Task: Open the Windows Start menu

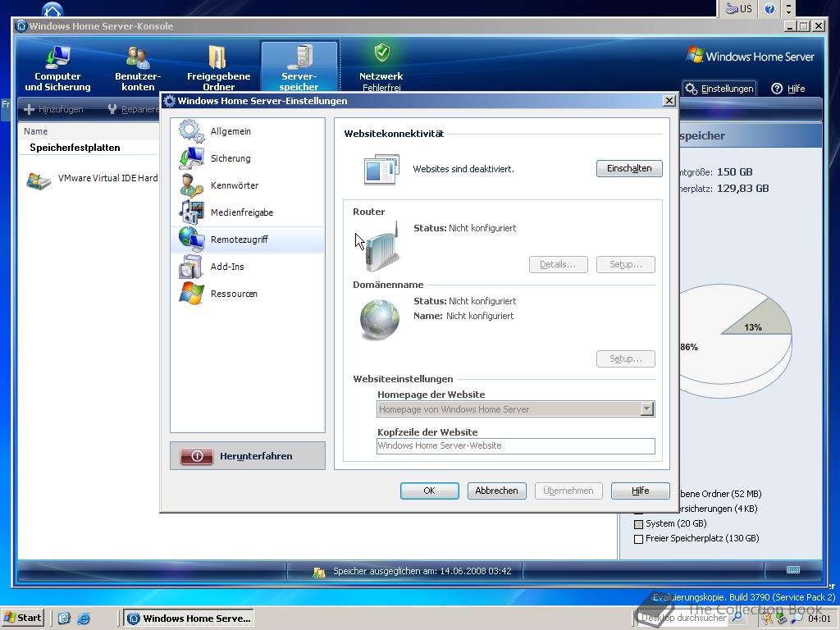Action: (x=23, y=618)
